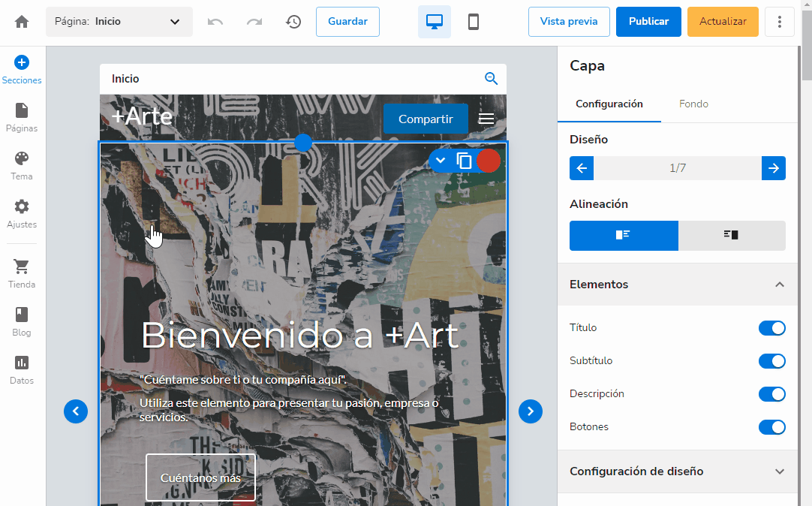The height and width of the screenshot is (506, 812).
Task: Duplicate the selected section
Action: (464, 161)
